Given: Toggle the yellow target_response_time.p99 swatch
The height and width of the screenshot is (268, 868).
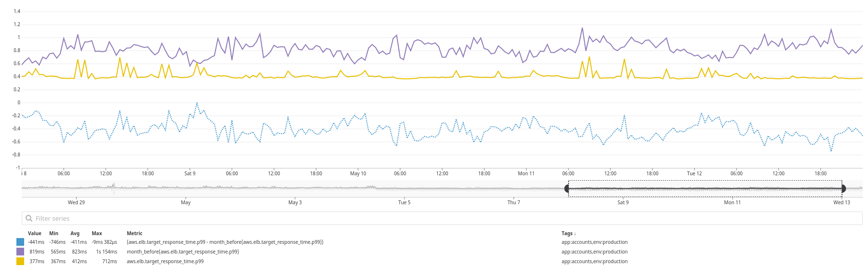Looking at the screenshot, I should 20,261.
